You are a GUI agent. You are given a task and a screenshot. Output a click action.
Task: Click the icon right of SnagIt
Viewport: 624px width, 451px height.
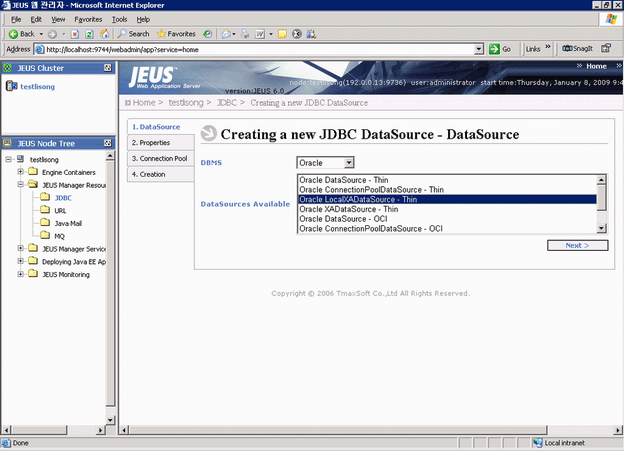tap(606, 48)
